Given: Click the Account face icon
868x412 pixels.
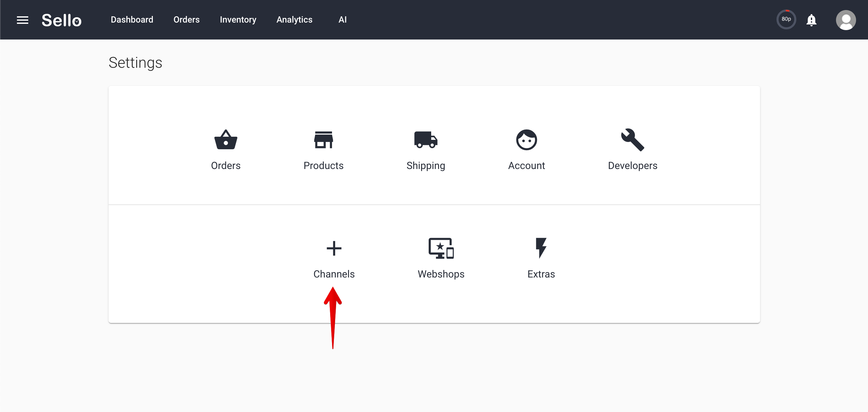Looking at the screenshot, I should (526, 139).
